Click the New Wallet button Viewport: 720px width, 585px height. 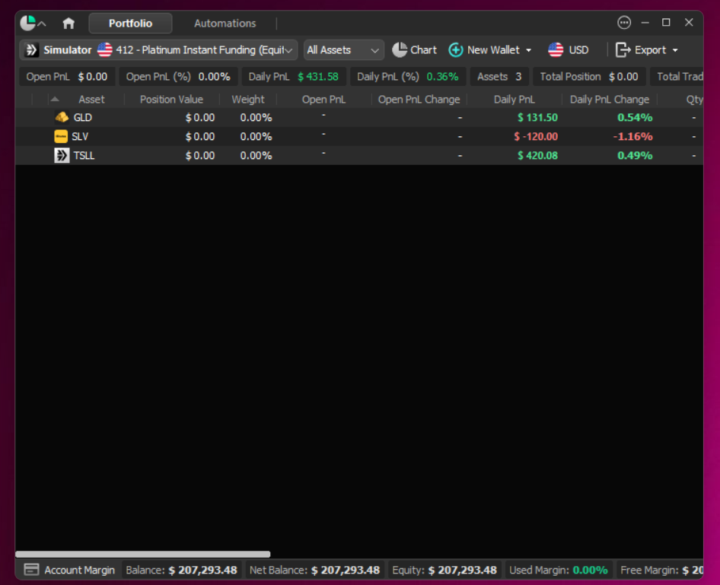point(490,50)
